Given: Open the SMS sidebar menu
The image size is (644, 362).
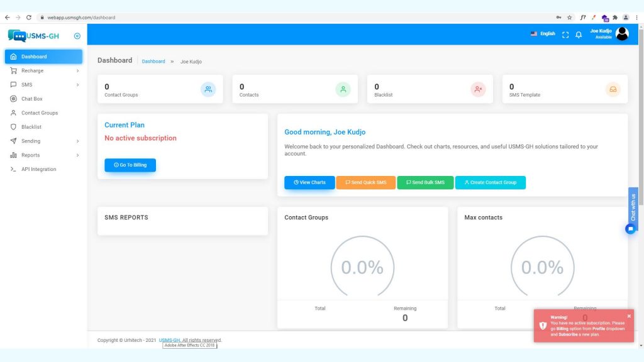Looking at the screenshot, I should coord(43,85).
